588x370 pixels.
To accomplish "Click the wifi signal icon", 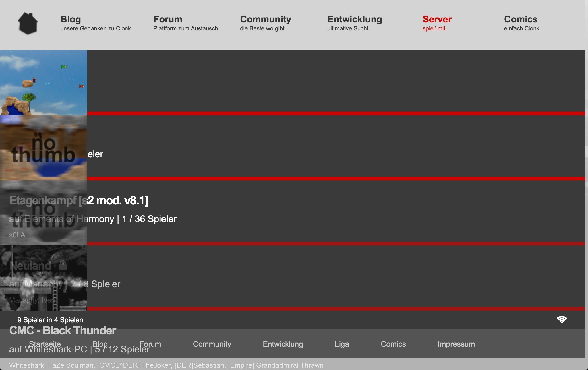I will click(x=562, y=319).
